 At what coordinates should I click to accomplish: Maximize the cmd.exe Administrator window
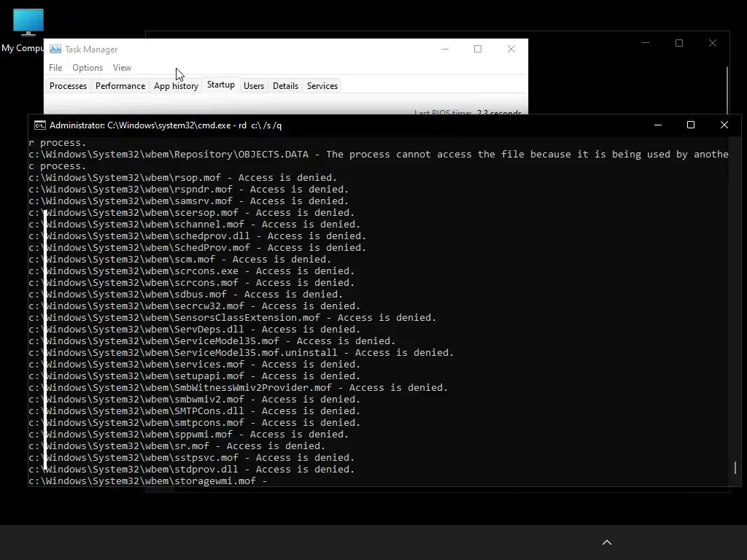point(691,125)
